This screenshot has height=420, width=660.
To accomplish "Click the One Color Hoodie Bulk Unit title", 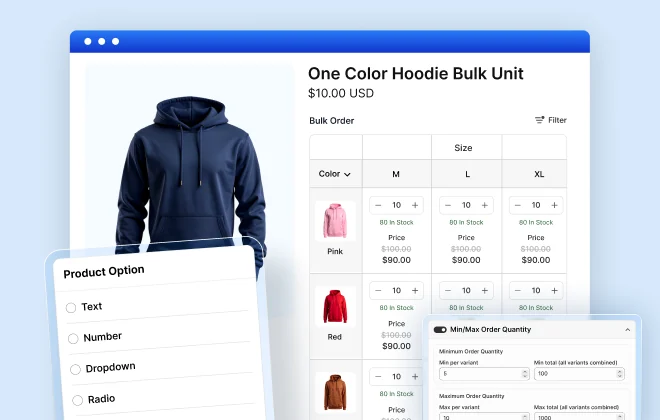I will pyautogui.click(x=416, y=74).
